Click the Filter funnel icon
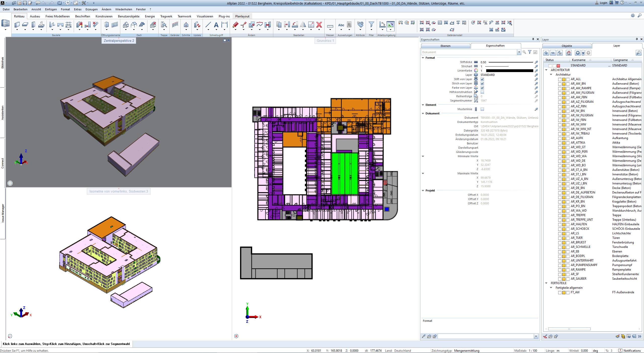The image size is (644, 353). click(371, 25)
